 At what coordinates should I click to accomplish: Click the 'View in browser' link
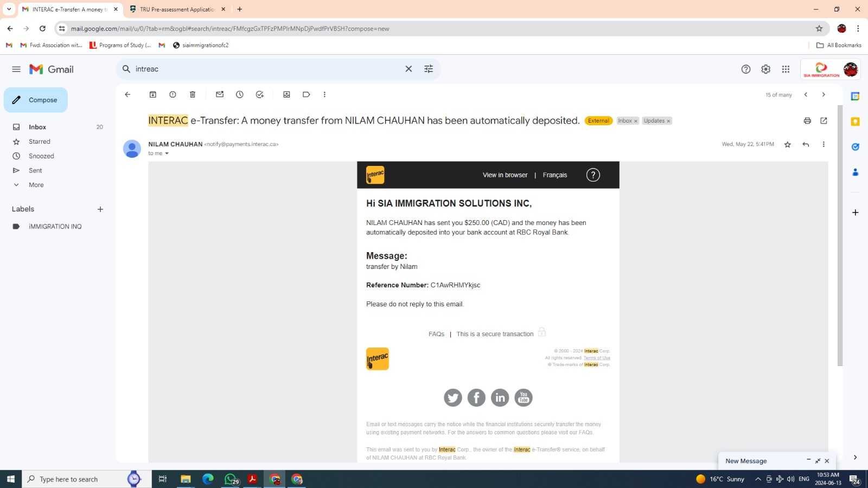[x=505, y=175]
